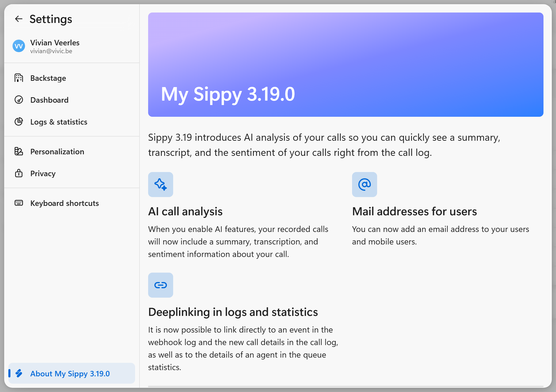Show the Keyboard shortcuts page
The width and height of the screenshot is (556, 392).
pyautogui.click(x=72, y=203)
